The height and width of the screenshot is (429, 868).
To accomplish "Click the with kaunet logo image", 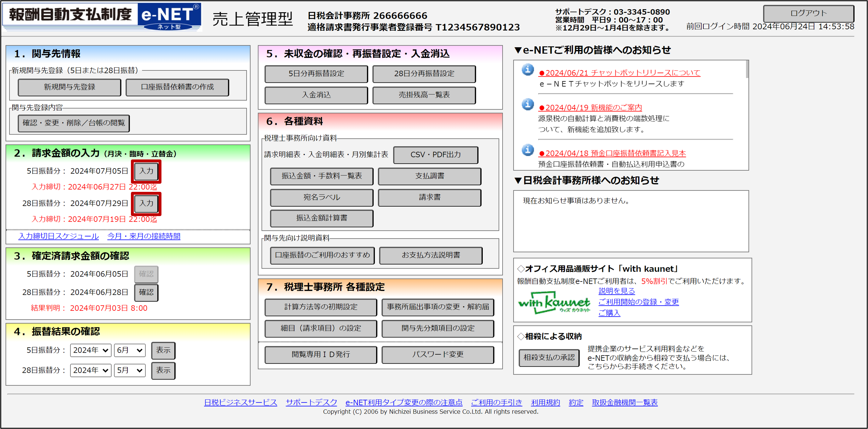I will [x=554, y=303].
